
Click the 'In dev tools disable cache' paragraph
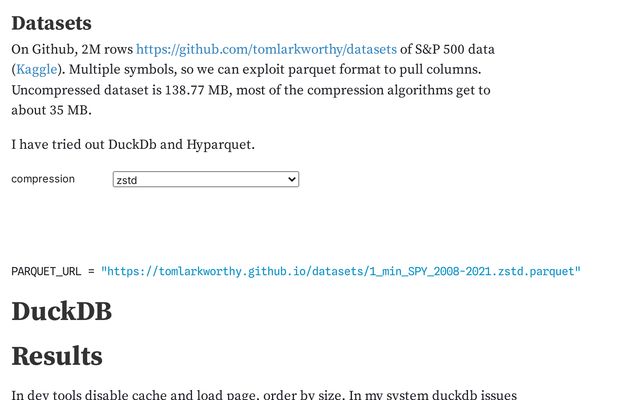click(x=264, y=395)
